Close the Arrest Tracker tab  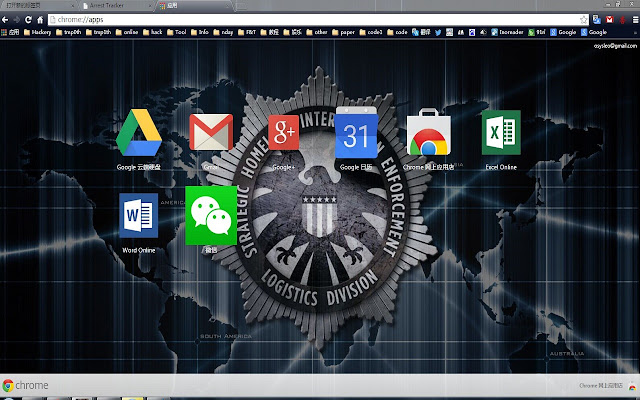click(150, 6)
